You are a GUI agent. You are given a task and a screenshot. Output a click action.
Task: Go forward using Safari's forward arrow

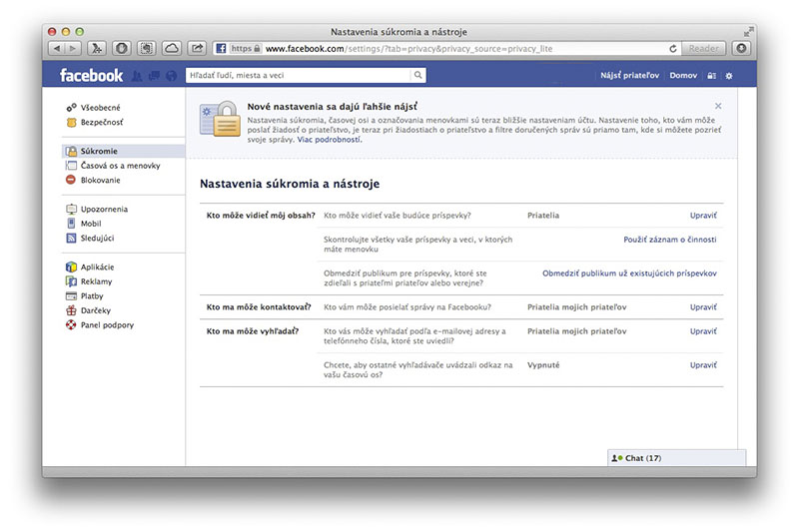coord(73,48)
